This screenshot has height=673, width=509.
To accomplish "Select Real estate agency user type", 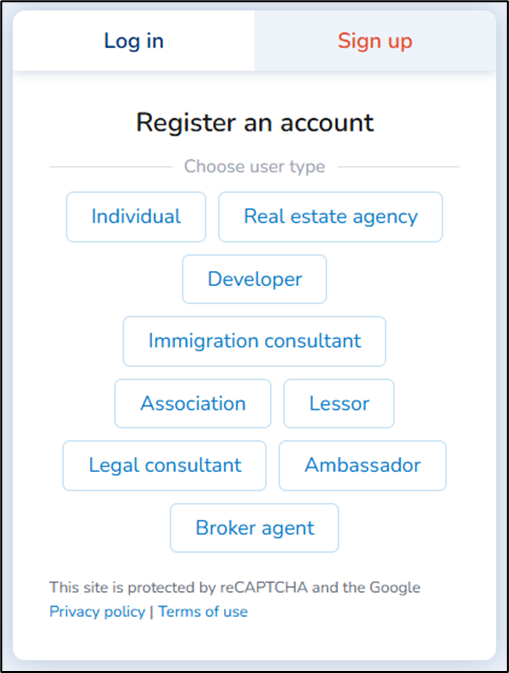I will (x=330, y=217).
